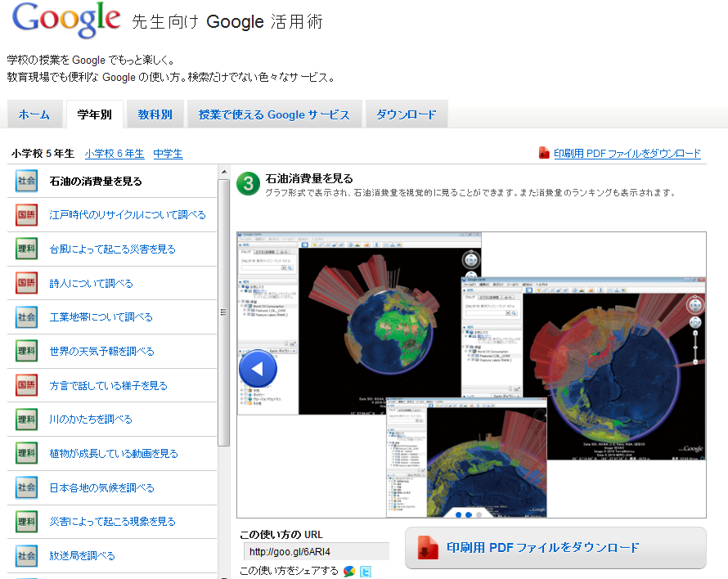Viewport: 728px width, 579px height.
Task: Select the 学年別 tab
Action: (95, 114)
